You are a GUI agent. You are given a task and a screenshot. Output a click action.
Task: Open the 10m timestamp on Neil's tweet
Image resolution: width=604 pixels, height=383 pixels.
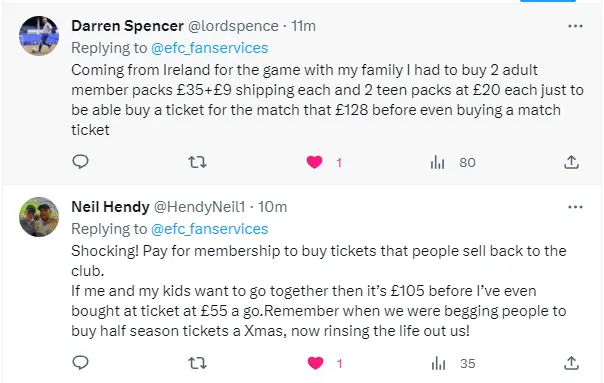click(x=272, y=207)
